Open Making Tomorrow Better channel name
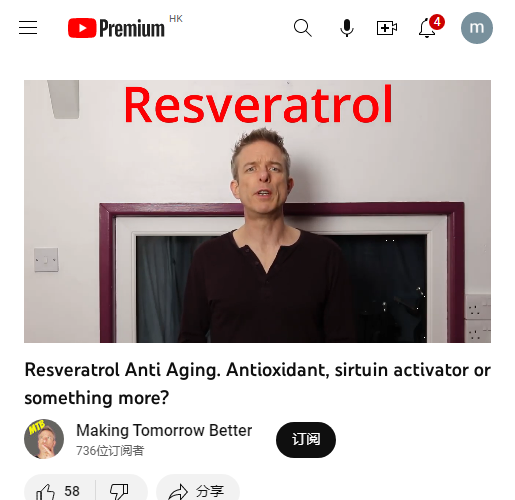This screenshot has width=515, height=500. tap(164, 430)
